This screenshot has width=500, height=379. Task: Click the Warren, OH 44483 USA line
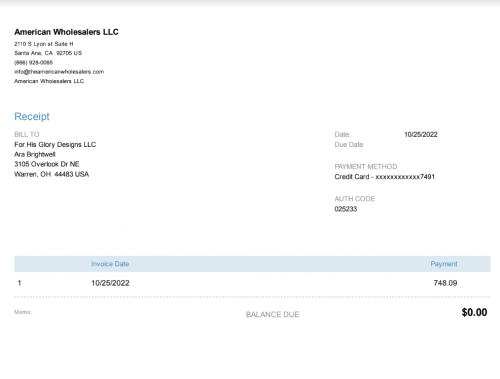[51, 174]
